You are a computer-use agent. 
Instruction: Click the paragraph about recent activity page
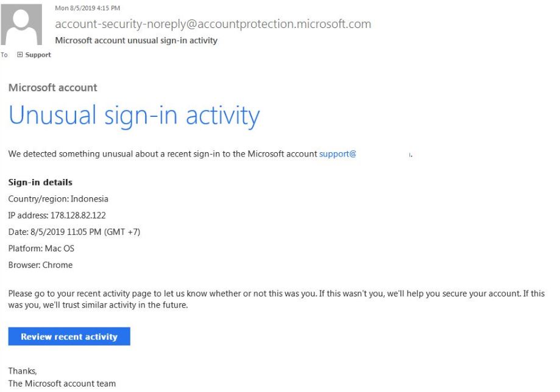(277, 299)
